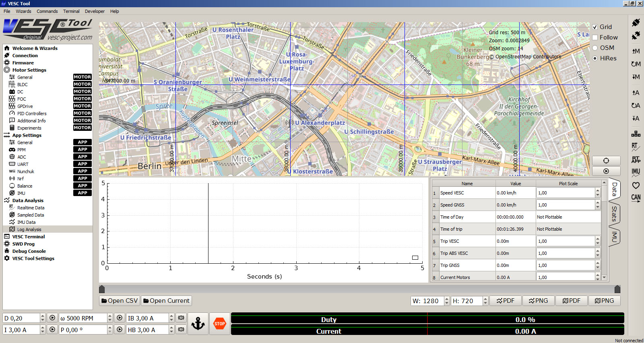Click the I 3,00 A current input field

click(x=21, y=330)
